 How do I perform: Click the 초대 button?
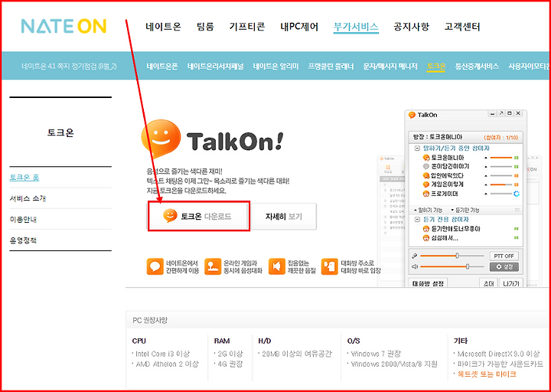488,283
